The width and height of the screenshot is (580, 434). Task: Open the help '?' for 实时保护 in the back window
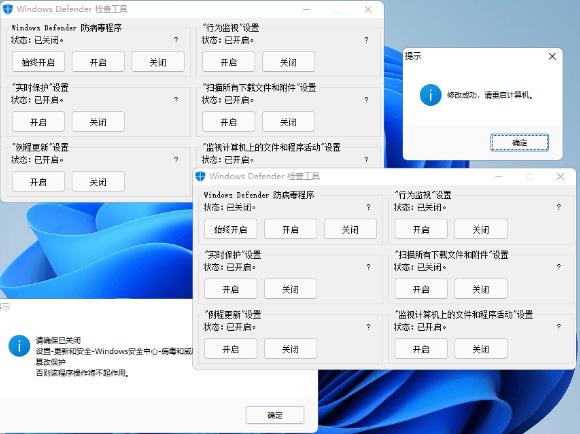(x=176, y=100)
